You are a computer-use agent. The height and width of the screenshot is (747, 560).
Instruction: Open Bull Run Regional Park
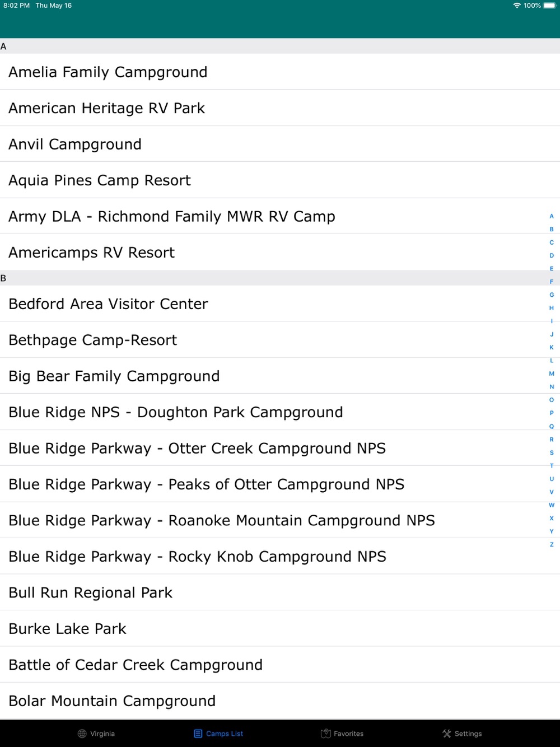[280, 592]
